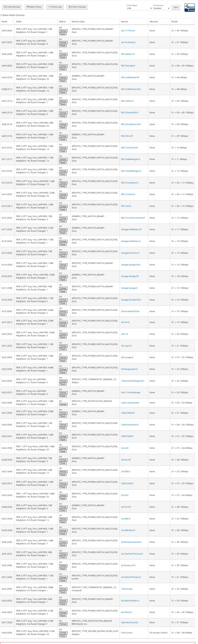Viewport: 198px width, 644px height.
Task: Open the Porte avant device link
Action: [x=127, y=633]
